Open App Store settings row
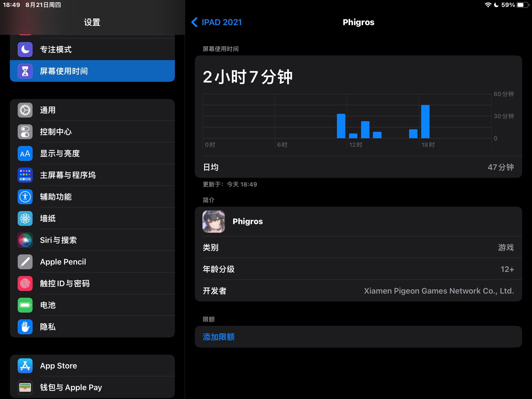532x399 pixels. pos(92,366)
